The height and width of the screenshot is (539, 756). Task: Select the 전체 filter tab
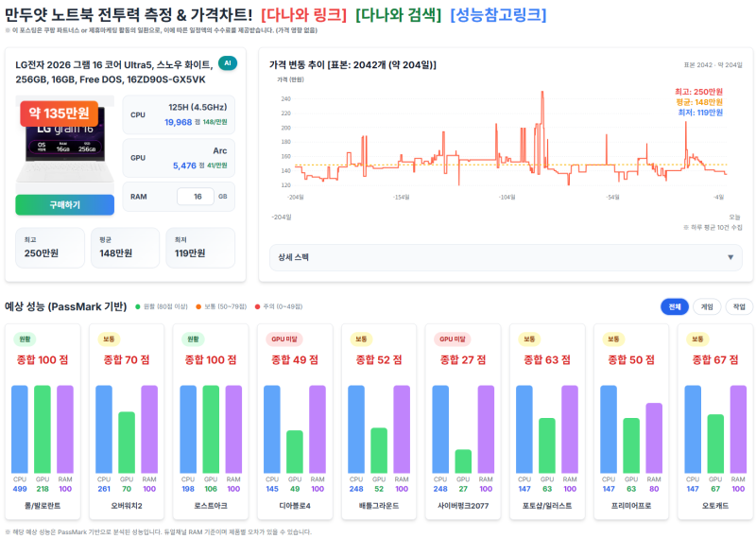(x=675, y=307)
